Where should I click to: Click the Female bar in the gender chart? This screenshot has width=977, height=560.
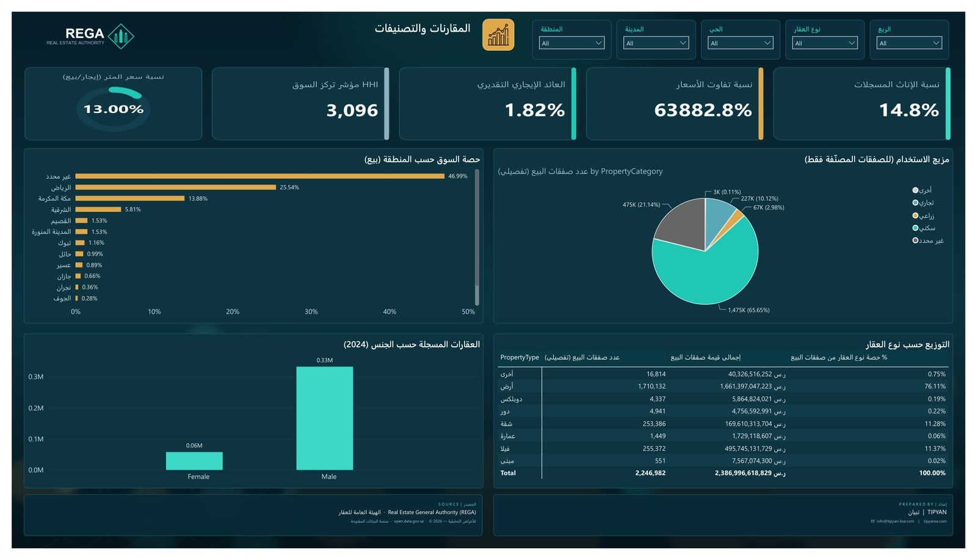click(x=194, y=461)
